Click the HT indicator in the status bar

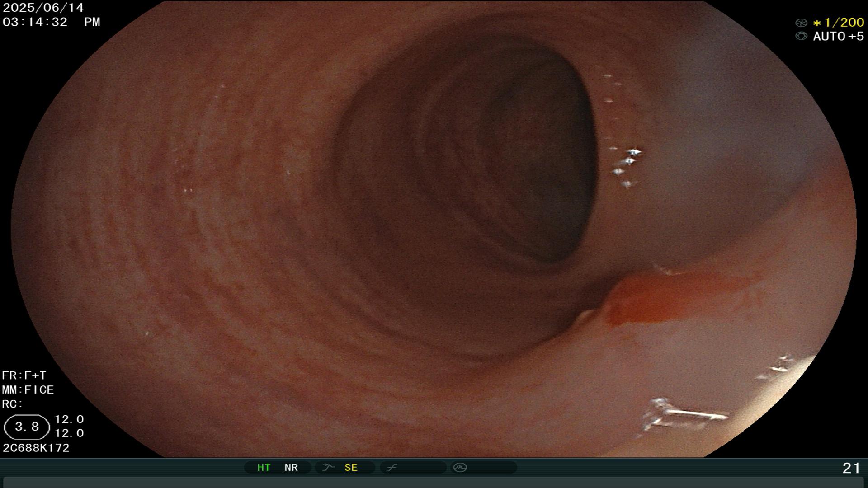point(264,468)
